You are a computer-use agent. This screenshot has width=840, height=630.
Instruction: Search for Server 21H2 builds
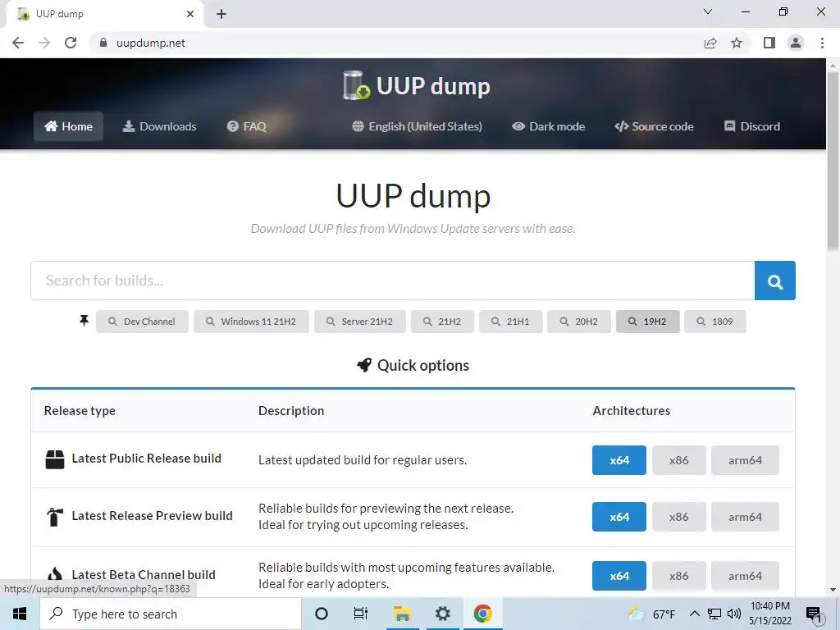[360, 322]
